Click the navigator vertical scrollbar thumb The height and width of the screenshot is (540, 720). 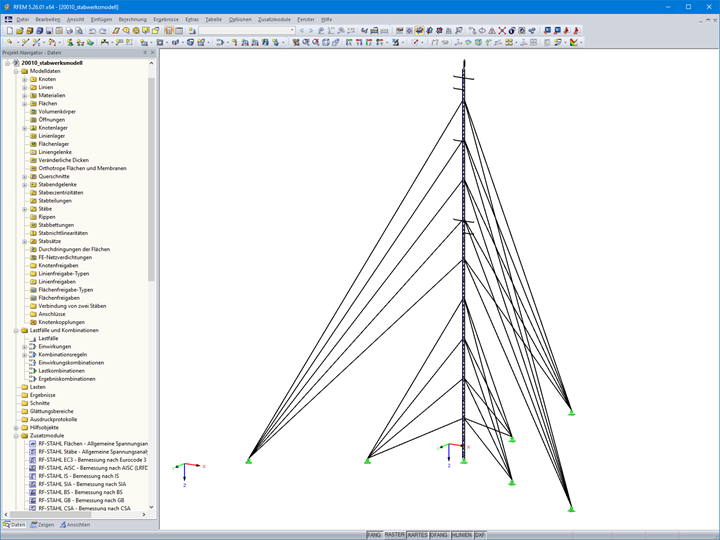(151, 179)
